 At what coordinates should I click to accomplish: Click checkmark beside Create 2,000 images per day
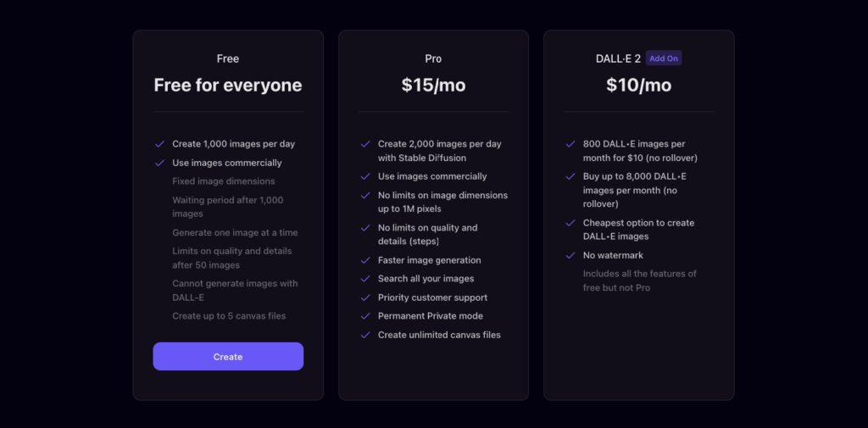pyautogui.click(x=365, y=144)
